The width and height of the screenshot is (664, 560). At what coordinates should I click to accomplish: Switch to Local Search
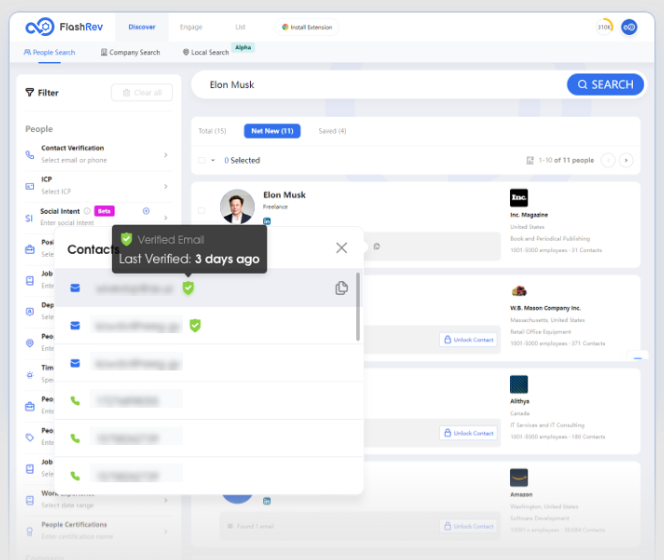[x=206, y=52]
